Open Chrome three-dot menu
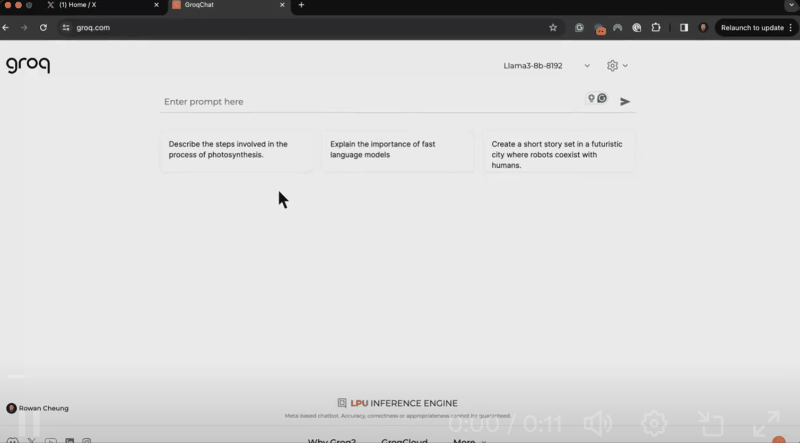 791,28
